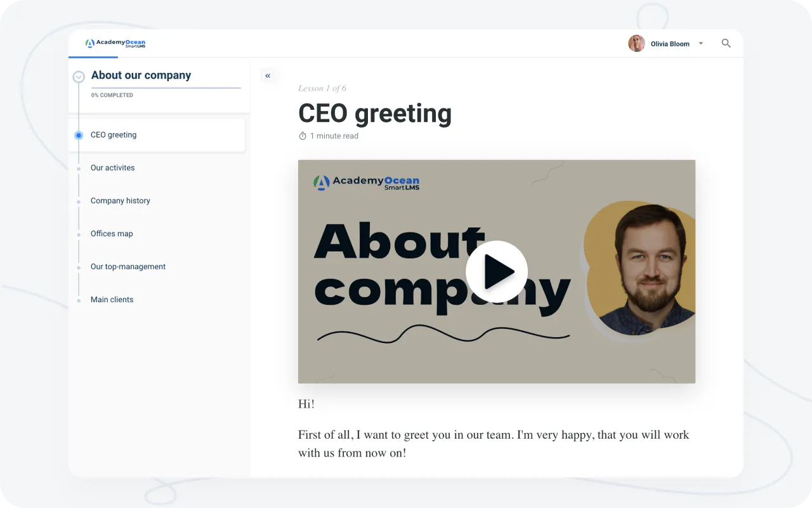This screenshot has height=508, width=812.
Task: Click the AcademyOcean logo in the header
Action: point(115,43)
